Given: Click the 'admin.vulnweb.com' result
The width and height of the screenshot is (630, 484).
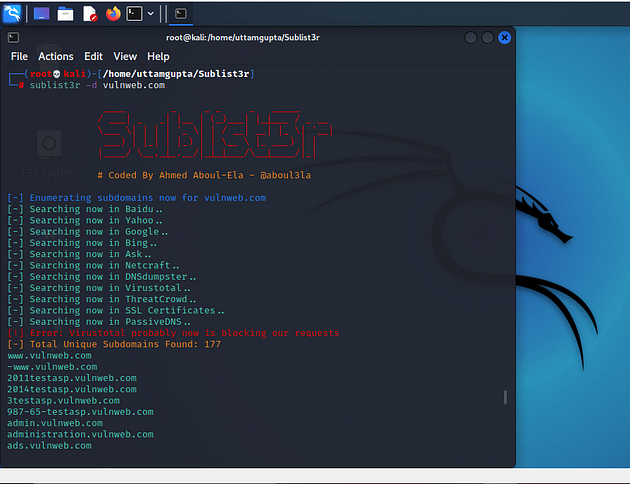Looking at the screenshot, I should click(55, 423).
